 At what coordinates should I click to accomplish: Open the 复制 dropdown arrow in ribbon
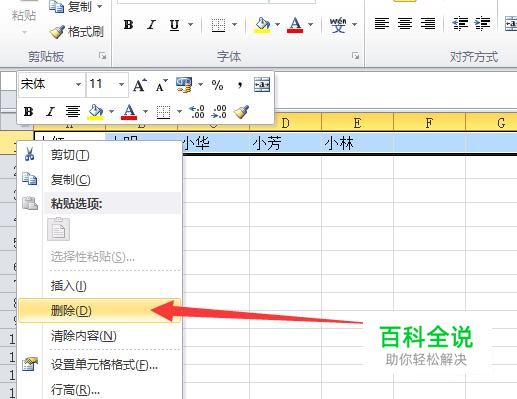coord(99,7)
